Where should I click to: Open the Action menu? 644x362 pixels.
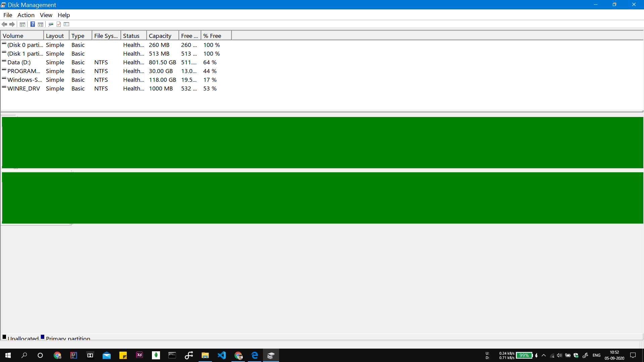pyautogui.click(x=26, y=15)
